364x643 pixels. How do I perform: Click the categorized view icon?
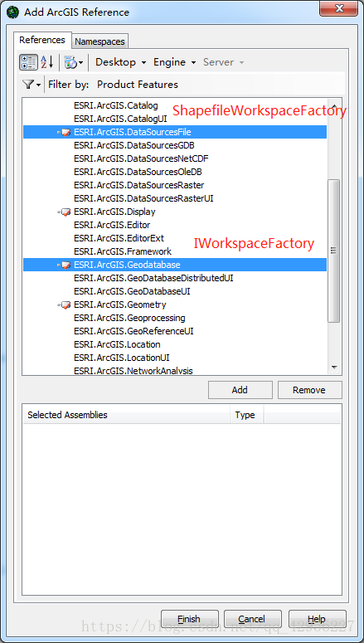29,62
